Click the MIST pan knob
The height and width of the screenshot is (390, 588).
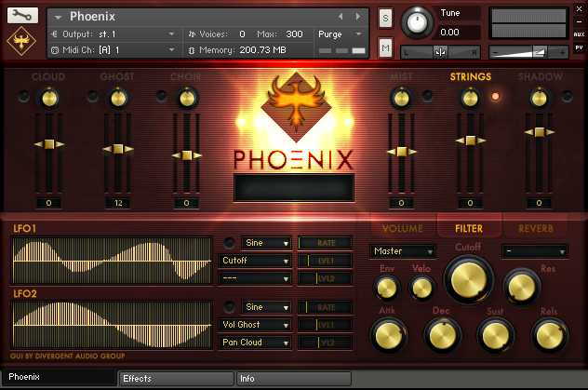tap(401, 99)
